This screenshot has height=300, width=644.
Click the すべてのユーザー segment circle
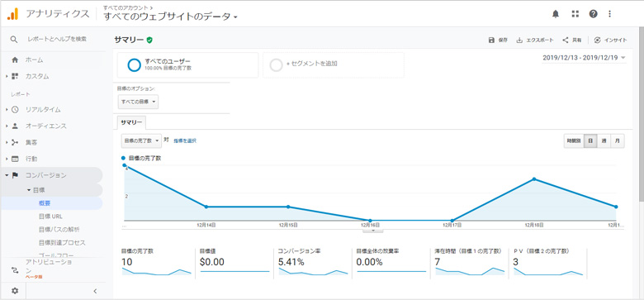pos(135,65)
